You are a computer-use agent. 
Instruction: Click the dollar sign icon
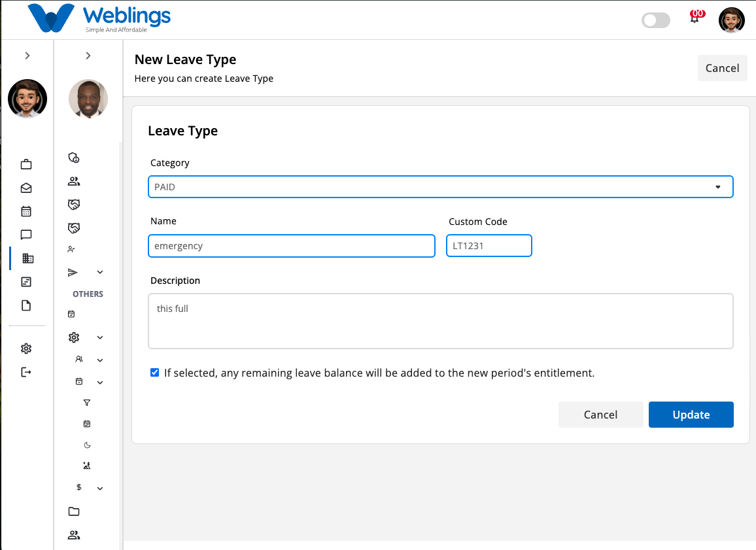pos(79,487)
